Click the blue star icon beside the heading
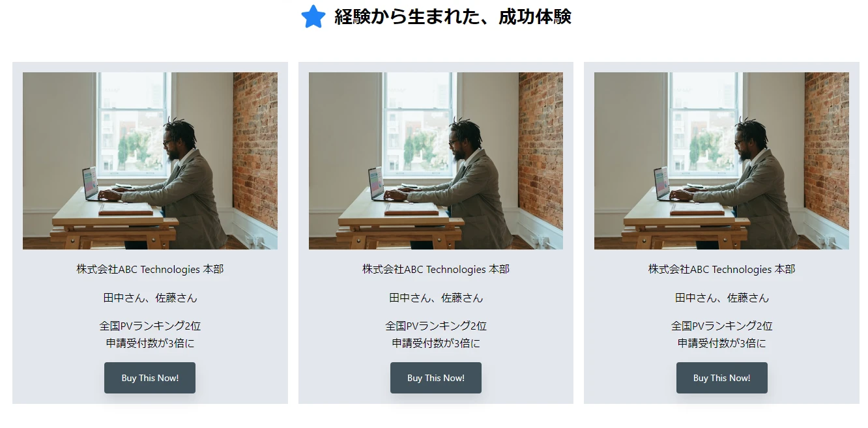Screen dimensions: 868x428 (313, 17)
